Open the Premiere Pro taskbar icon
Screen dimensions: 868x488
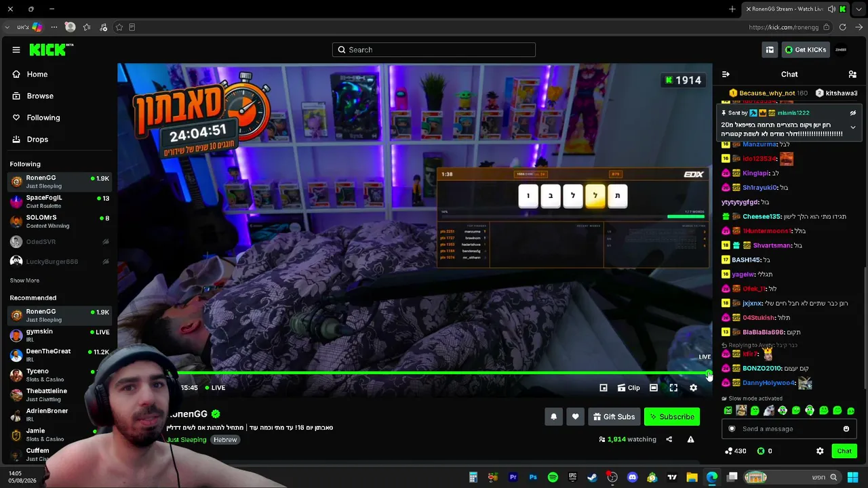click(513, 477)
